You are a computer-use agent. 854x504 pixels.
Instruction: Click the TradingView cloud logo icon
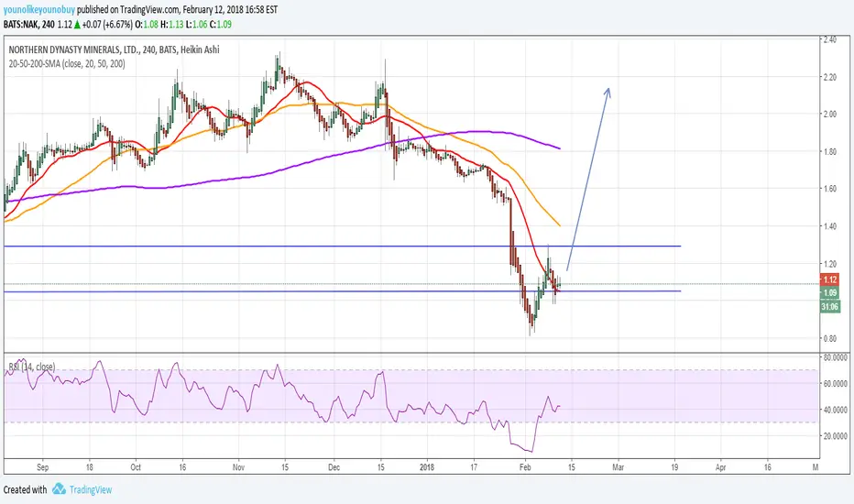tap(59, 488)
